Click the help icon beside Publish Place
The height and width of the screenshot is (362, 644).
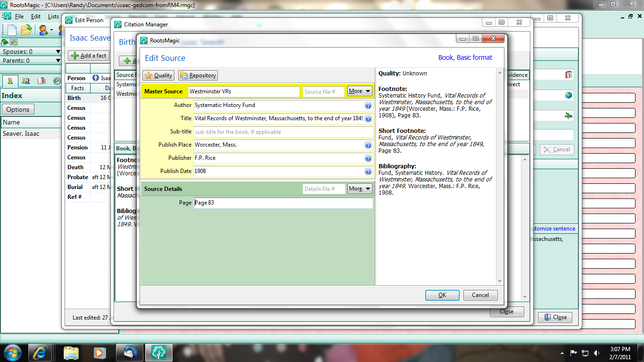click(x=368, y=145)
